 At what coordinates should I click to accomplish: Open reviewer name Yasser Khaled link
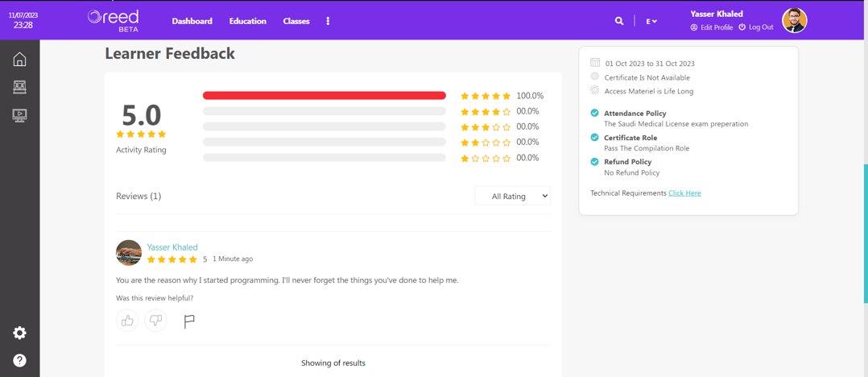tap(172, 247)
